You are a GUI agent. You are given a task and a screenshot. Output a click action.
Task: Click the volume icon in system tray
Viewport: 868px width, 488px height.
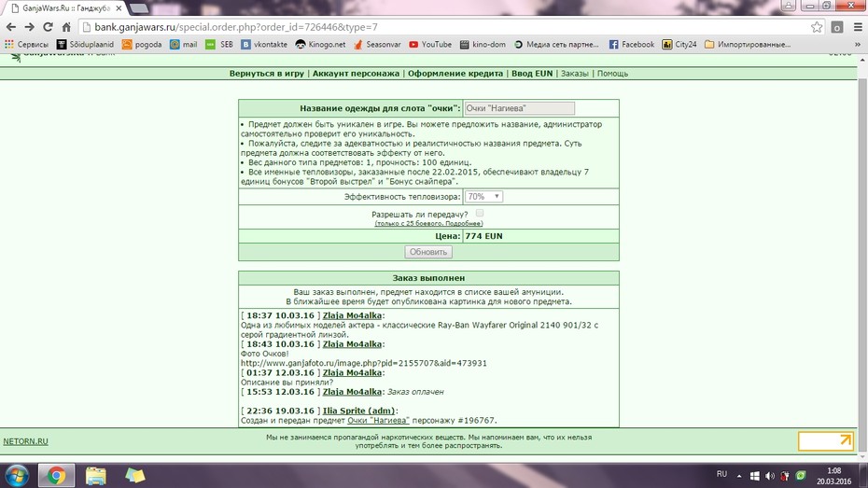[x=769, y=475]
